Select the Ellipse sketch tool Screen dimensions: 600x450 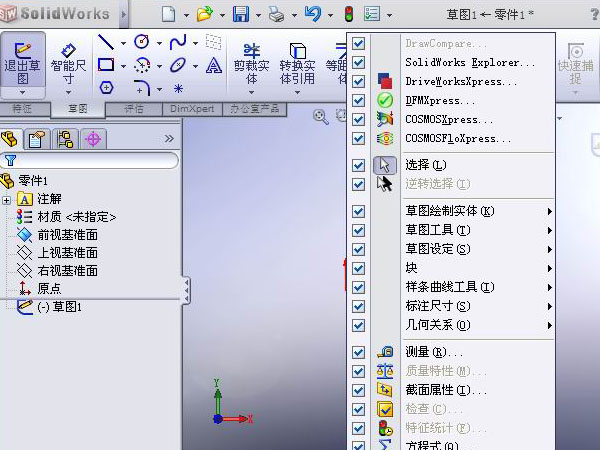(x=178, y=65)
